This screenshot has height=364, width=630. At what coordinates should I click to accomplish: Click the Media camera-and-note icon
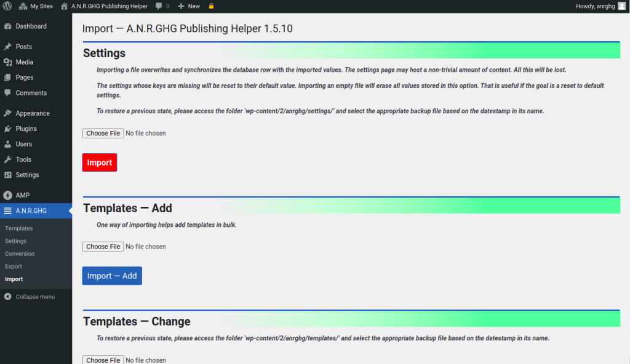7,62
